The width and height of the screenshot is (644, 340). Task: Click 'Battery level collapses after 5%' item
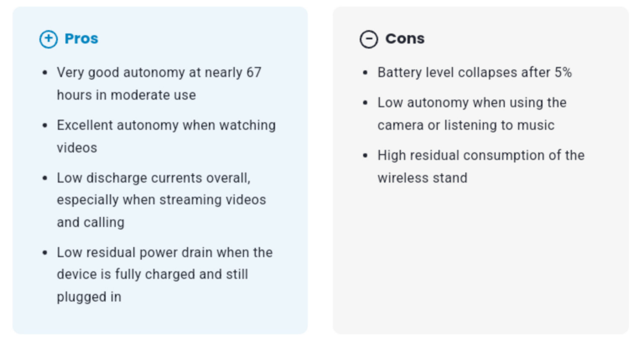point(474,73)
